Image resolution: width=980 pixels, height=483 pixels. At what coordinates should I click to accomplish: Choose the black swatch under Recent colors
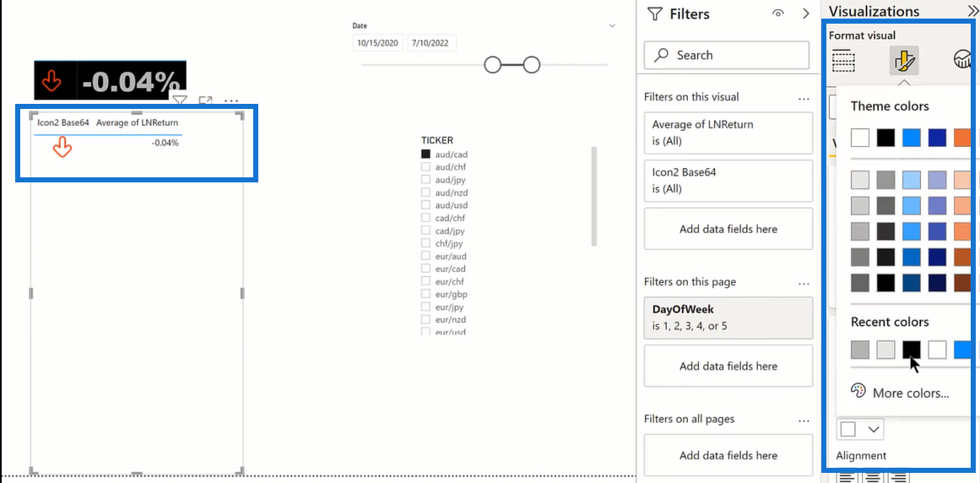912,350
